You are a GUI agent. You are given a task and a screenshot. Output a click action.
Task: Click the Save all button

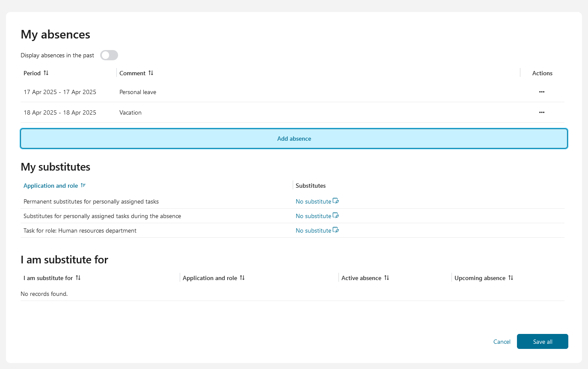pos(543,342)
